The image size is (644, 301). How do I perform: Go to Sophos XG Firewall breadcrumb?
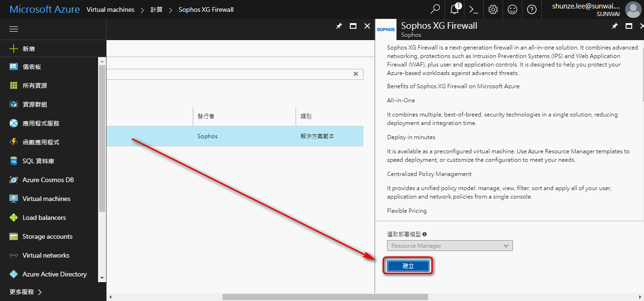(206, 9)
